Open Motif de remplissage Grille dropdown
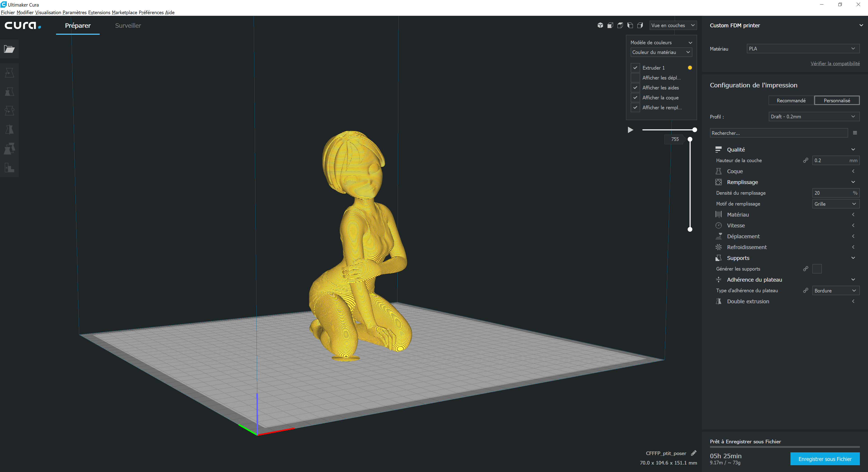868x472 pixels. 836,204
